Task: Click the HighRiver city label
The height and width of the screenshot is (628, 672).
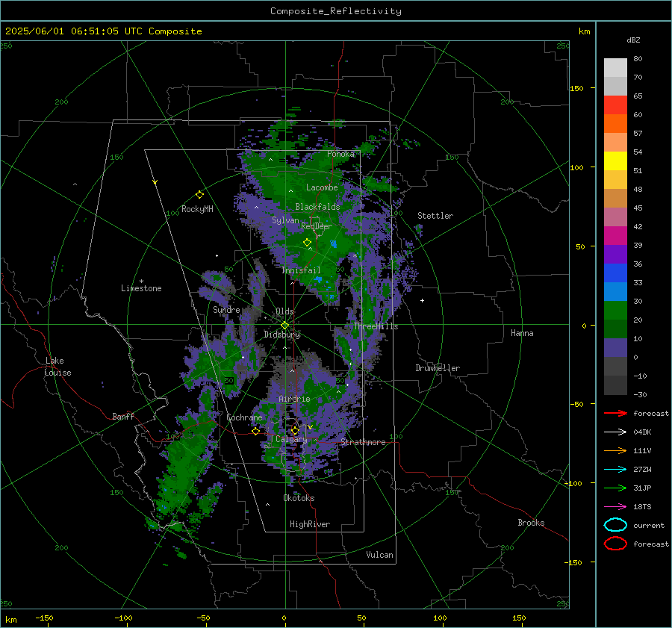Action: click(x=310, y=524)
